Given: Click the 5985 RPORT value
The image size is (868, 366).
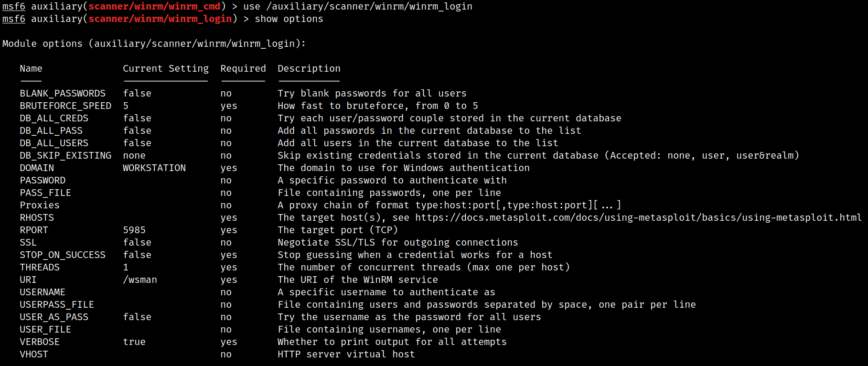Looking at the screenshot, I should pos(134,230).
